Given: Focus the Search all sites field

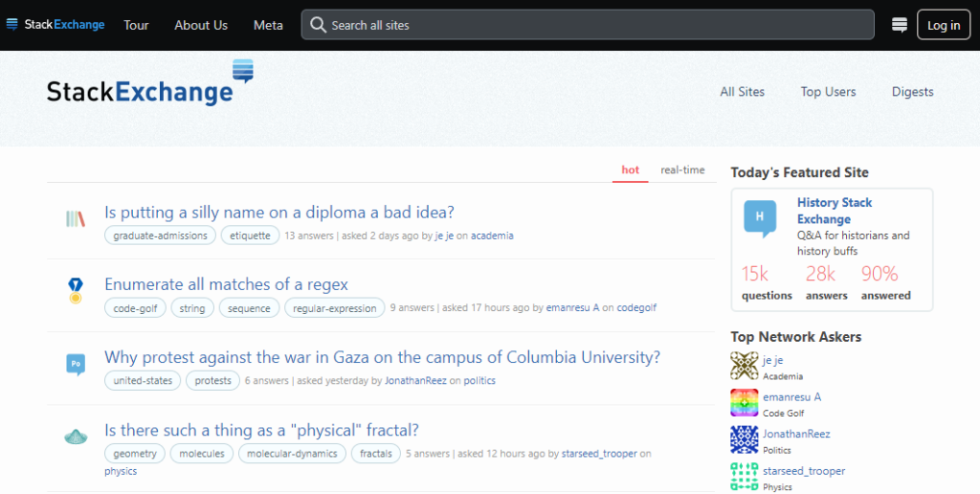Looking at the screenshot, I should click(x=588, y=25).
